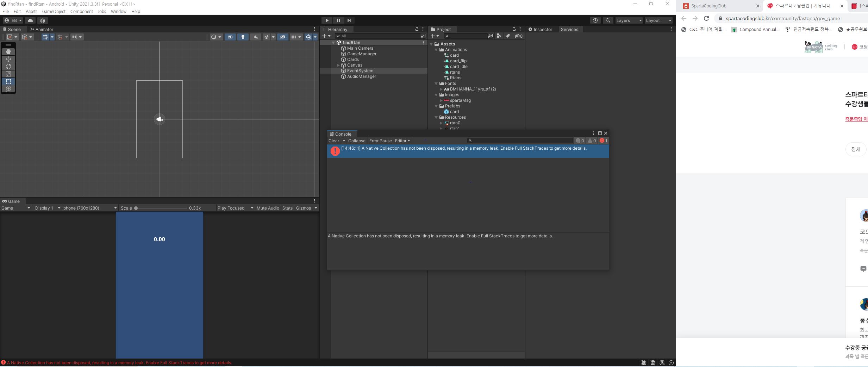Go back in the browser
This screenshot has width=868, height=367.
(684, 18)
